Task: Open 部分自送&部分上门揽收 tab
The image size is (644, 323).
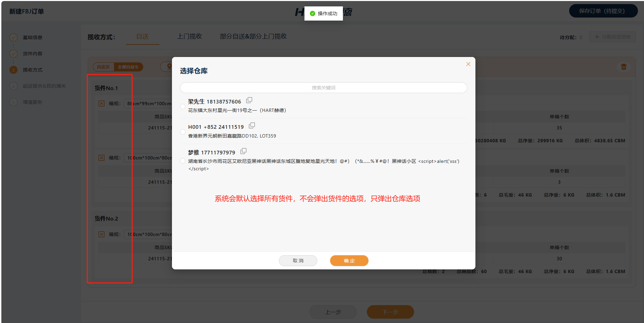Action: point(253,36)
